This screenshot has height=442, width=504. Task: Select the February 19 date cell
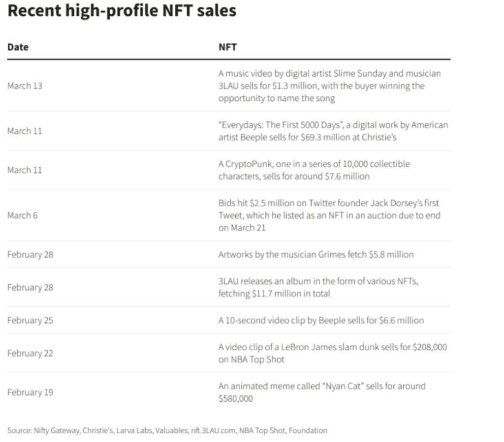(30, 392)
